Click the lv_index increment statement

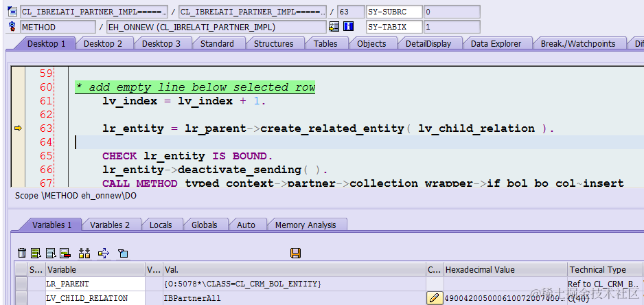click(x=184, y=101)
